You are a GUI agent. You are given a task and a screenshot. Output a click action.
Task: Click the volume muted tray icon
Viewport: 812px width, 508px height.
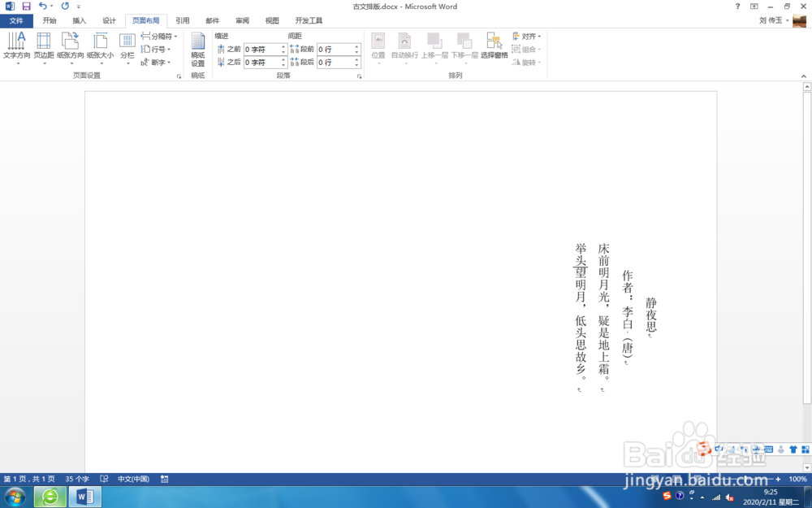pos(730,497)
